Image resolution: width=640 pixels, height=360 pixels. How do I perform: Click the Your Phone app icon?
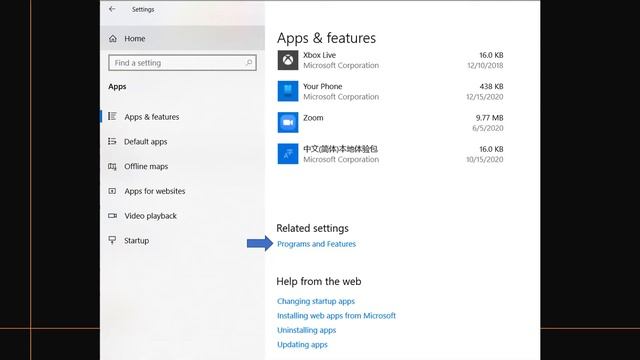(288, 91)
